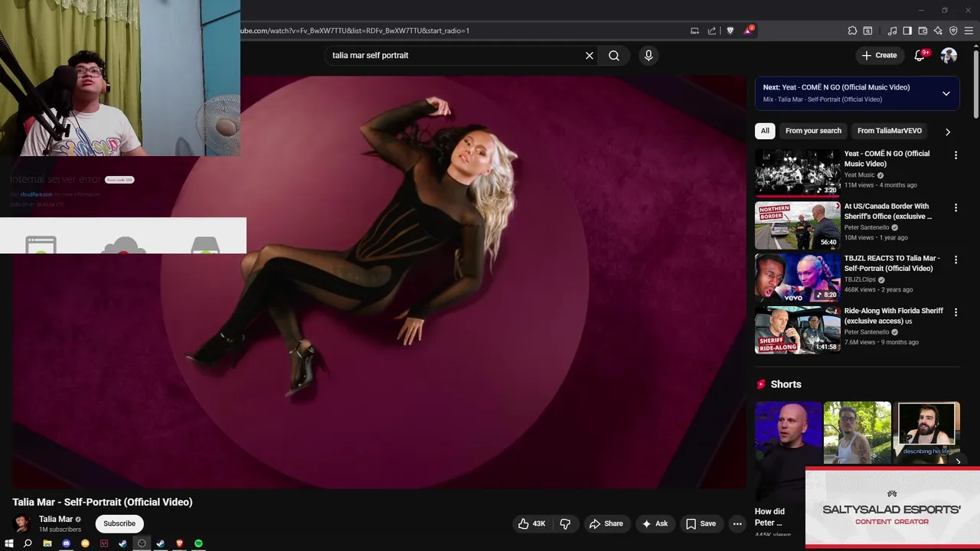980x551 pixels.
Task: Click the Brave Shields lion icon
Action: 730,31
